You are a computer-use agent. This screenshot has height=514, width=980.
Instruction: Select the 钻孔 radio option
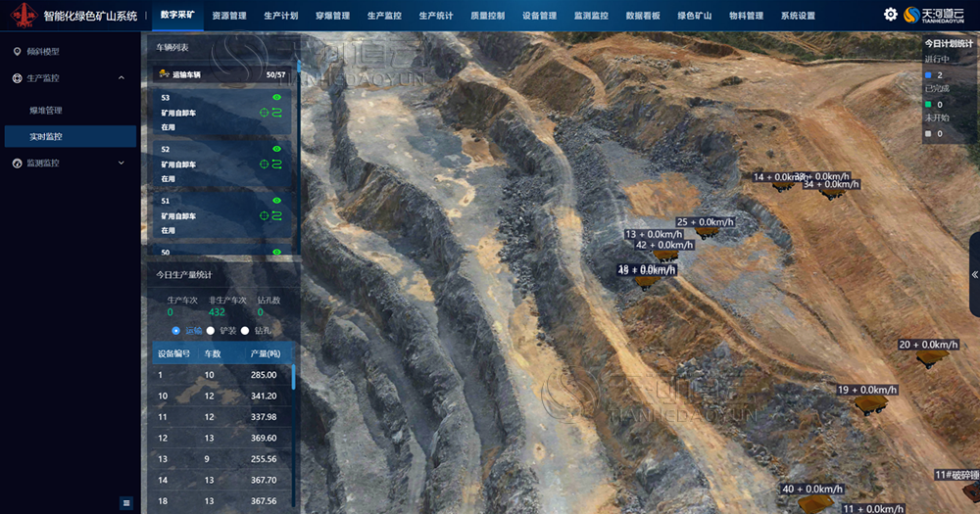pos(245,330)
